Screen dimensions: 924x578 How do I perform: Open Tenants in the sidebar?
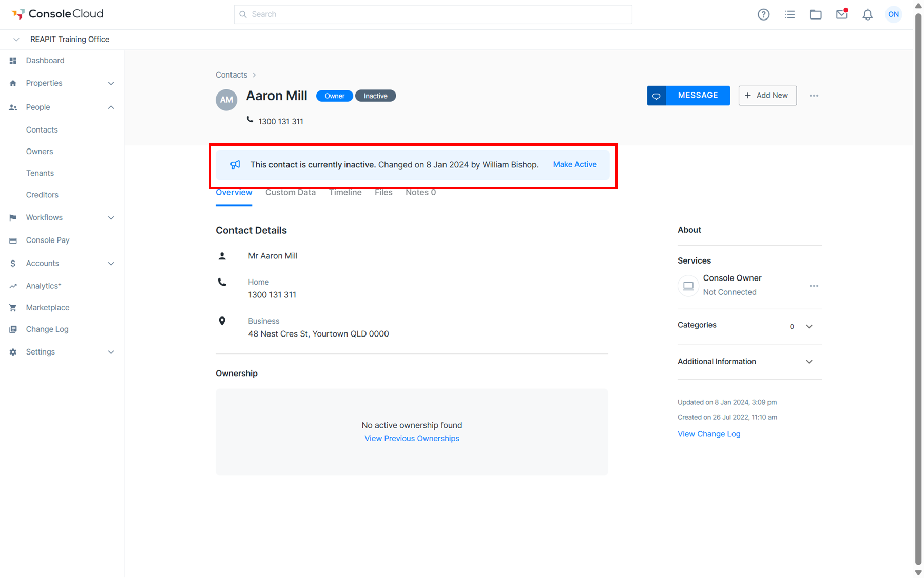[x=40, y=173]
